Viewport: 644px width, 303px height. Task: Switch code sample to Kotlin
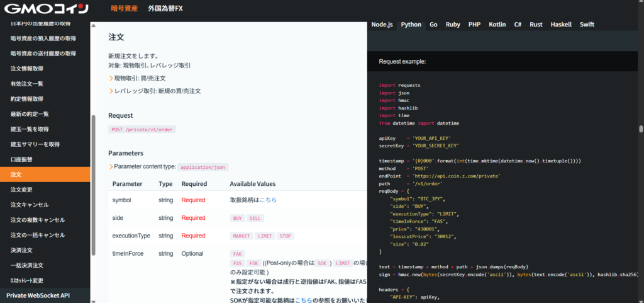[x=497, y=25]
